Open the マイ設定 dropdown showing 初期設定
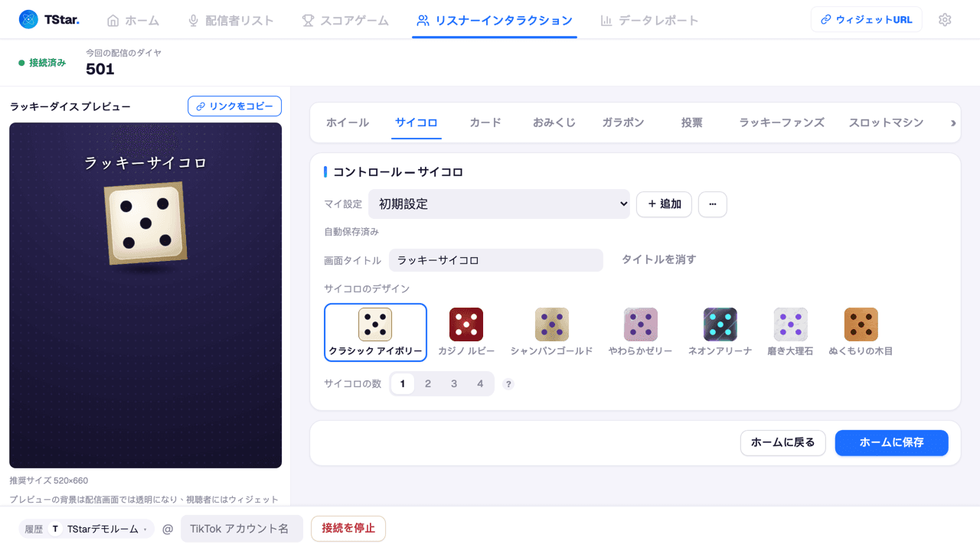980x551 pixels. pos(499,204)
